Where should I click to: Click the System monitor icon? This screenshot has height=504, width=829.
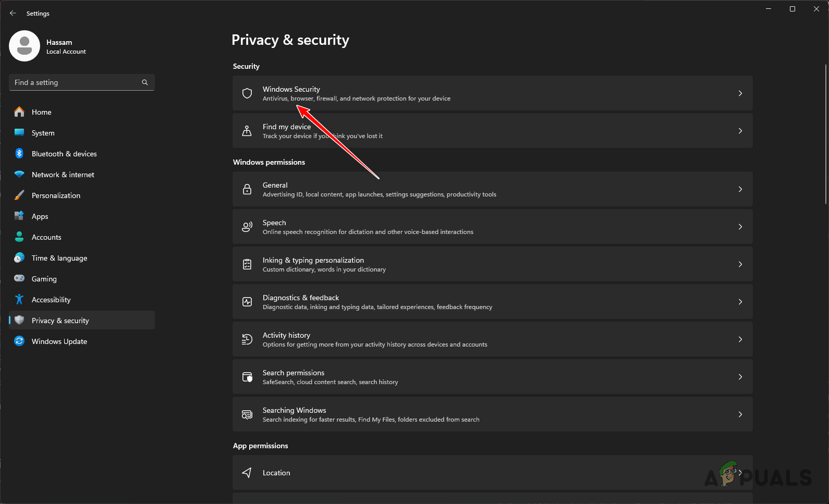(x=19, y=132)
